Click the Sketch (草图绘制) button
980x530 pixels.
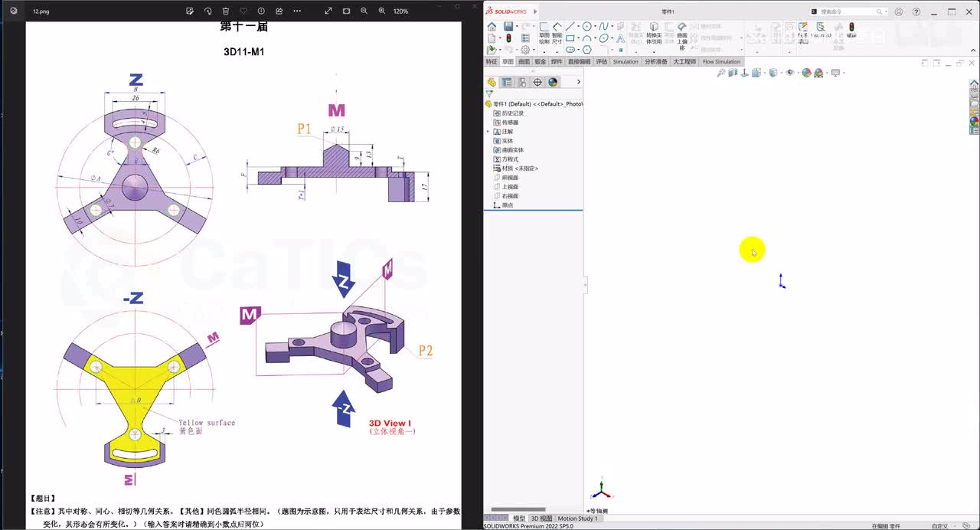(544, 34)
